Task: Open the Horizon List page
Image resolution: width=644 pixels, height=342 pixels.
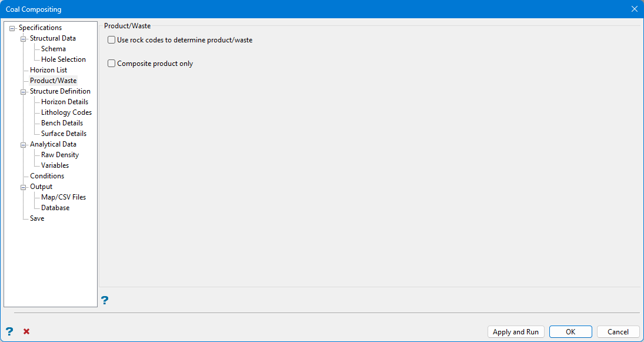Action: (x=48, y=70)
